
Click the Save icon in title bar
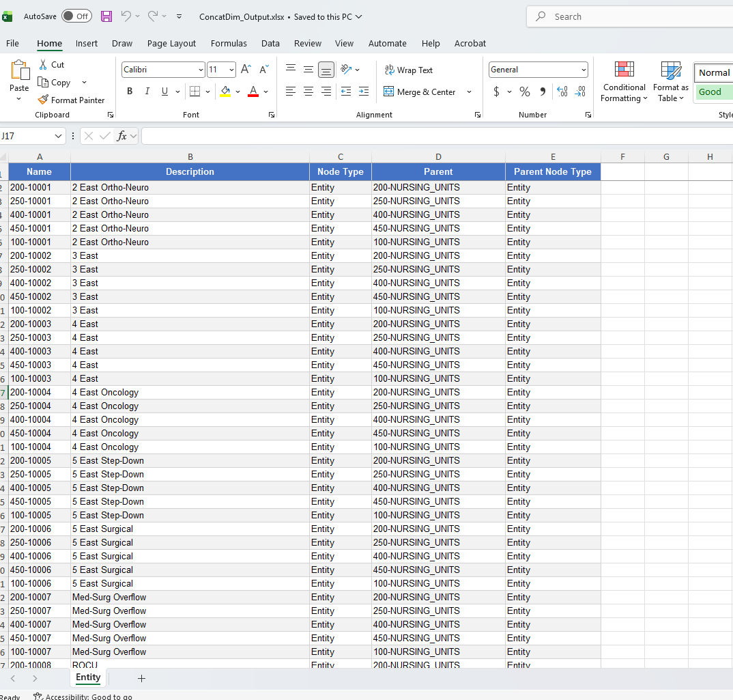click(106, 16)
